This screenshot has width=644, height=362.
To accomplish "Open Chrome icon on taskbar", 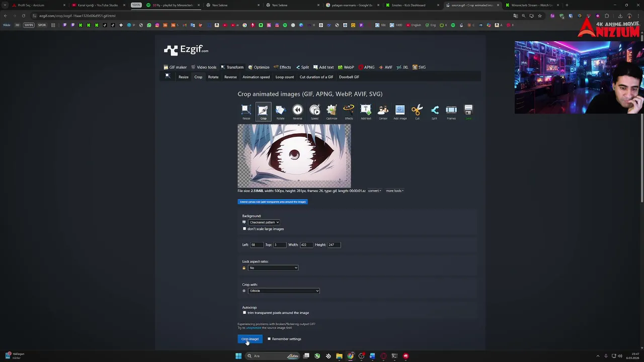I will [350, 356].
